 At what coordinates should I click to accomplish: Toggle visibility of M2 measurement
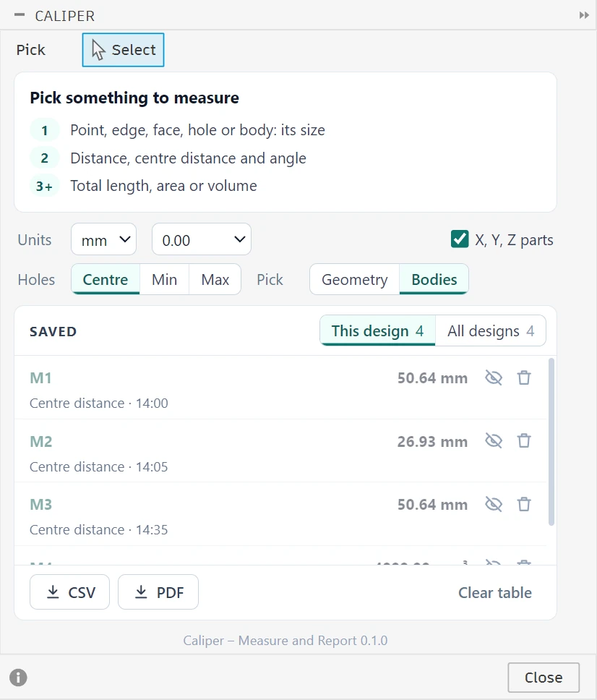pyautogui.click(x=494, y=441)
